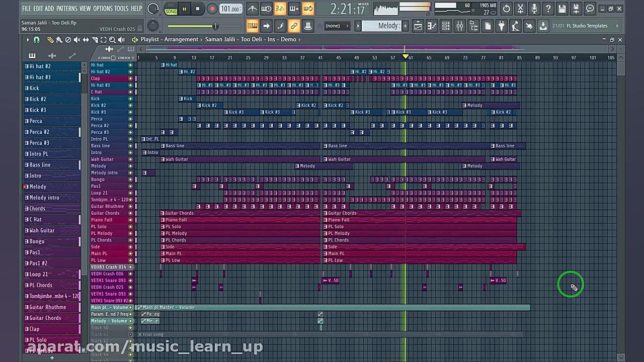Mute the PL Solo track
Screen dimensions: 644x362
click(130, 227)
